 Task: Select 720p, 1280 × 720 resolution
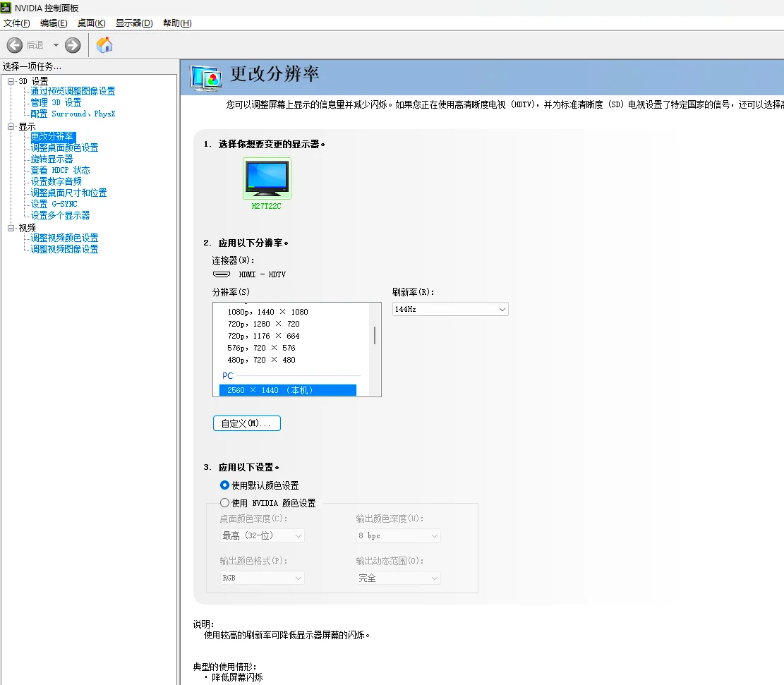click(264, 324)
